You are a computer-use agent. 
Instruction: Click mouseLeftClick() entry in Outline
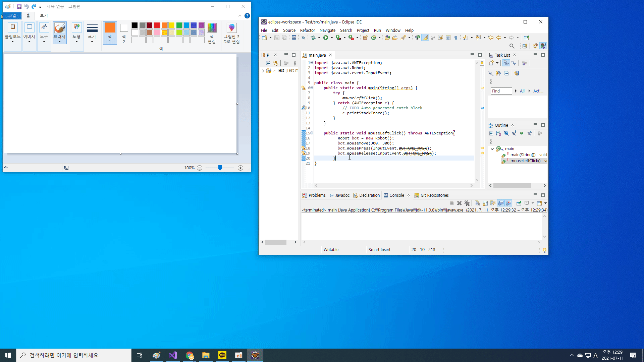(525, 161)
